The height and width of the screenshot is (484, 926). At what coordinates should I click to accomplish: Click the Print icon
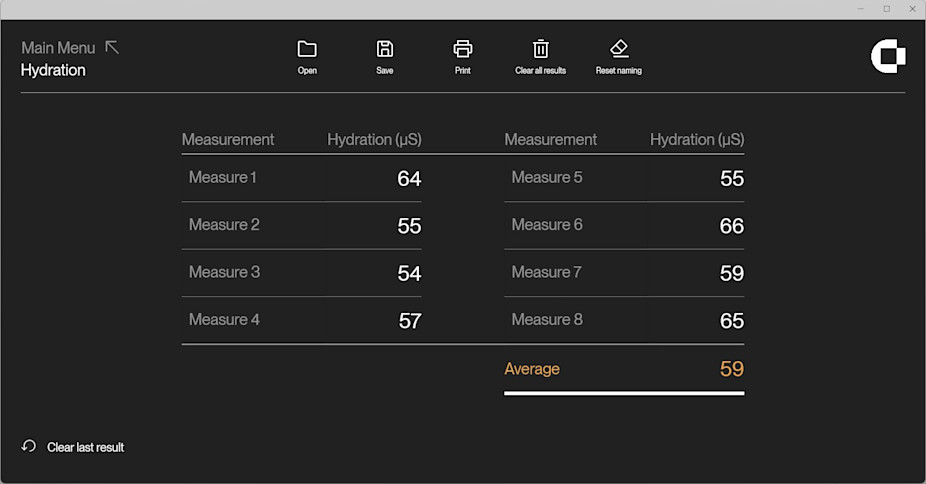(462, 49)
